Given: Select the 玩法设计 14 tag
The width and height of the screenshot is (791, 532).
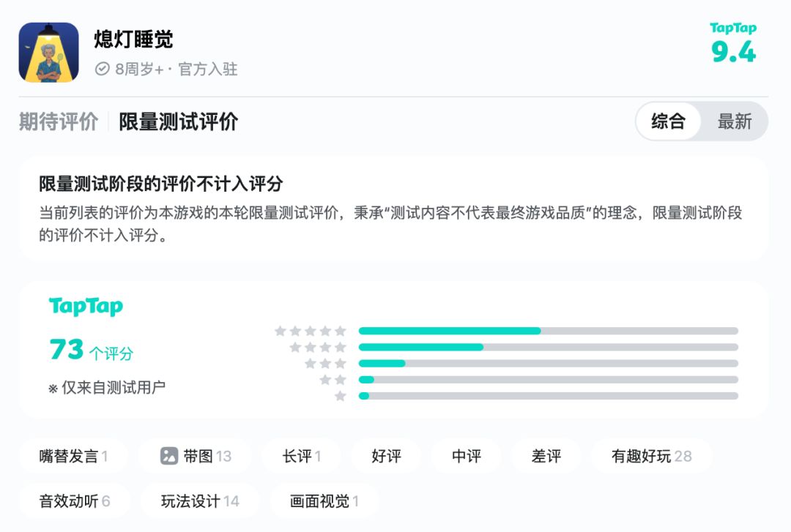Looking at the screenshot, I should [x=200, y=501].
